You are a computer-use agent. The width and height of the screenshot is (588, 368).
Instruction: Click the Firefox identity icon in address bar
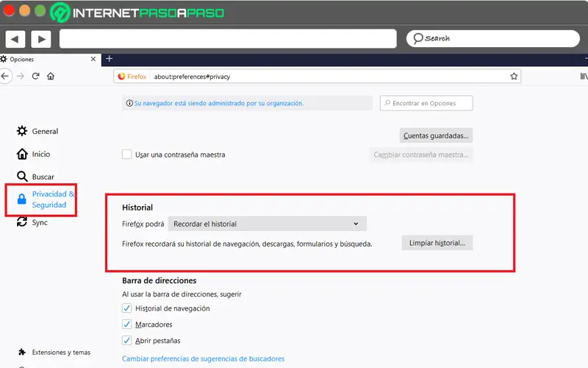click(132, 77)
